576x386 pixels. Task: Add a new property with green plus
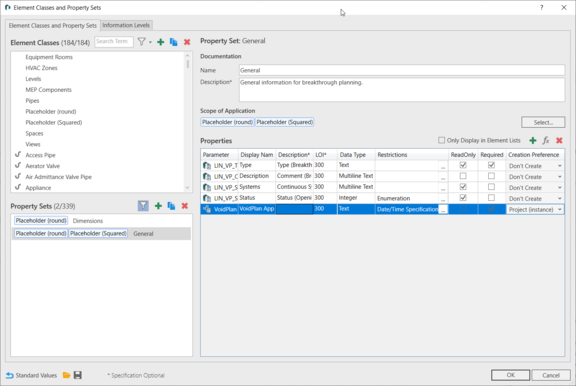click(533, 140)
